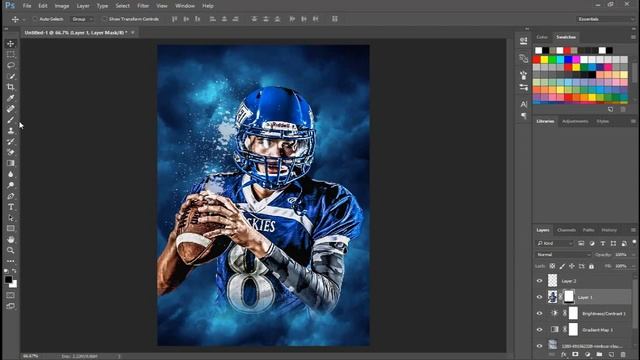640x360 pixels.
Task: Hide Brightness/Contrast 1 layer eye
Action: click(x=540, y=313)
